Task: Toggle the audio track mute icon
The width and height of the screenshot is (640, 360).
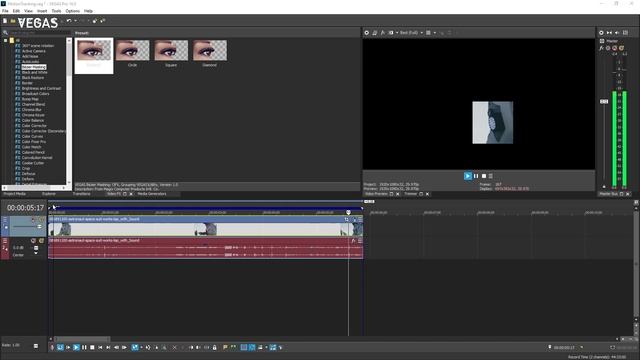Action: [33, 241]
